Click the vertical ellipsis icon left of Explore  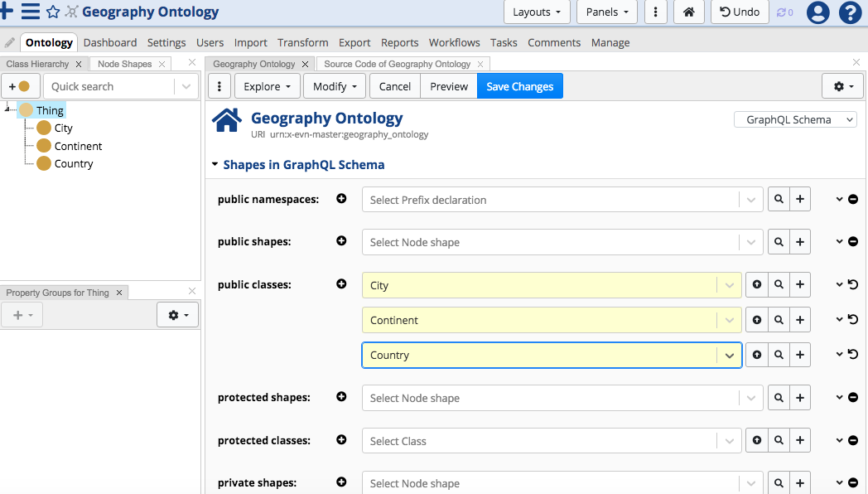click(219, 85)
